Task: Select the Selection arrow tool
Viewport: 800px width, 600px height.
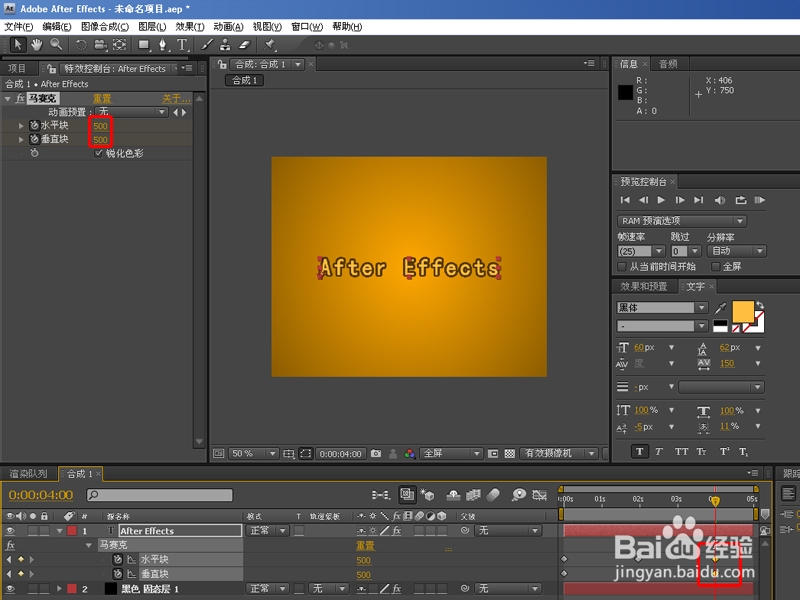Action: pyautogui.click(x=18, y=45)
